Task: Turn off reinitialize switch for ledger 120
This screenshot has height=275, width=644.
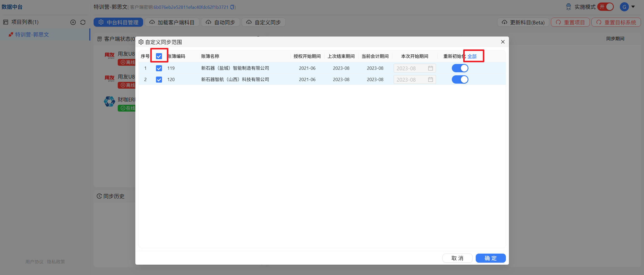Action: pyautogui.click(x=460, y=80)
